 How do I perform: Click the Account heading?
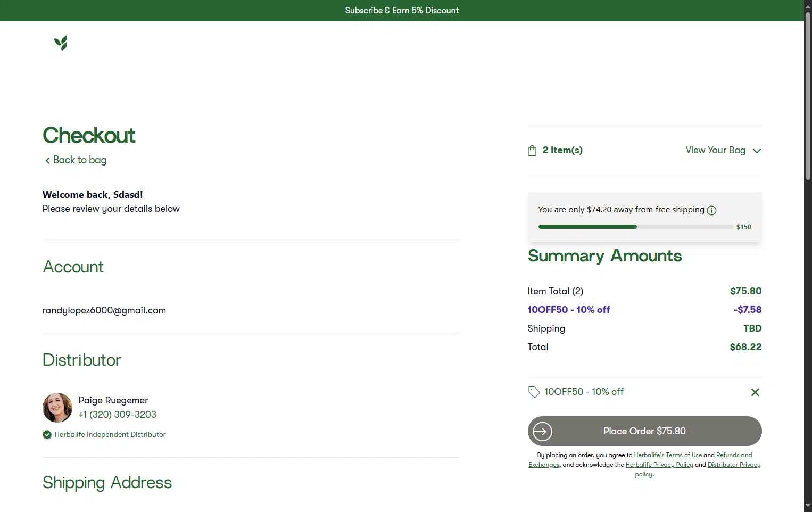pos(73,267)
